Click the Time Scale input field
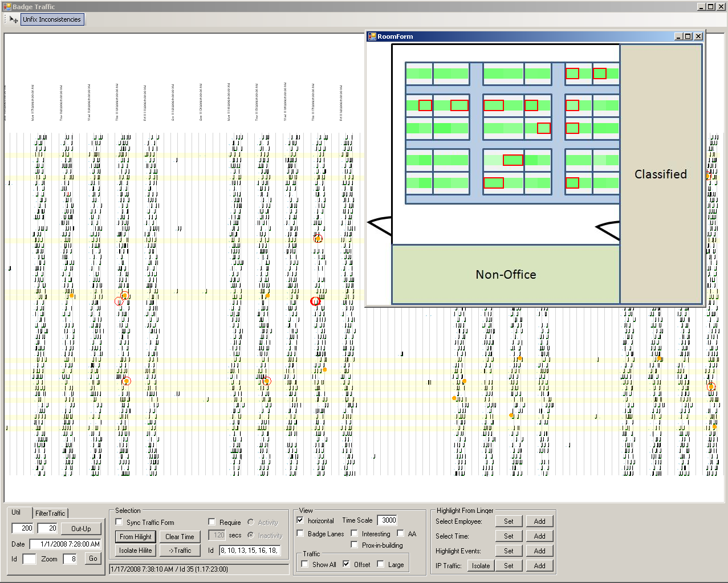Screen dimensions: 728x583 (x=387, y=520)
